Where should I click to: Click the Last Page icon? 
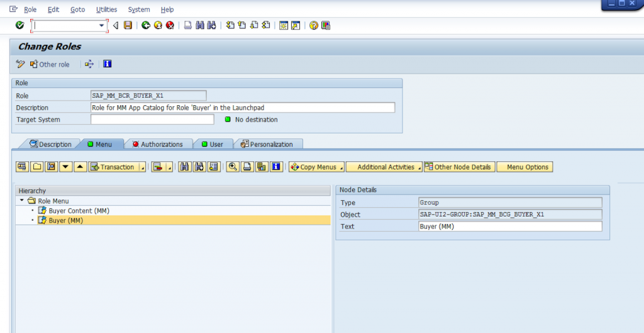266,25
